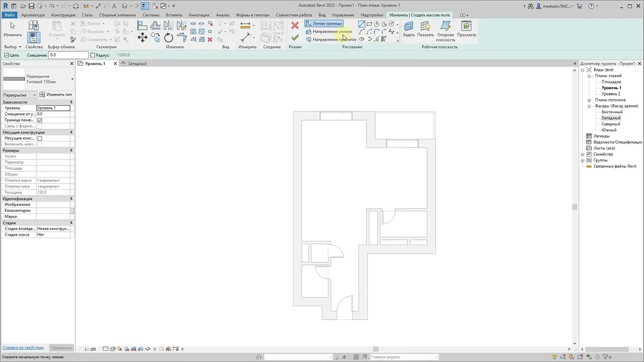
Task: Switch to the Западный view tab
Action: [x=137, y=63]
